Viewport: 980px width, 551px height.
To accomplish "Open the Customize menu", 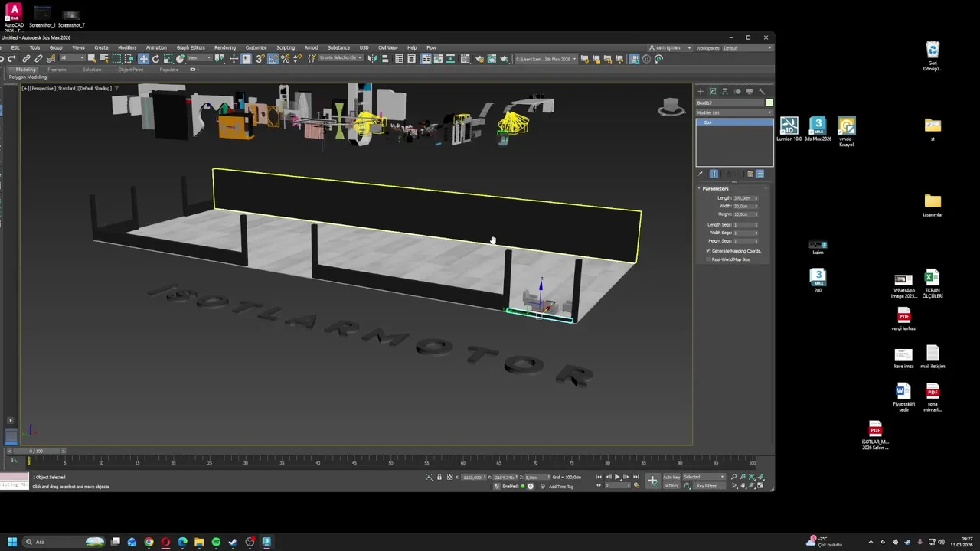I will (256, 47).
